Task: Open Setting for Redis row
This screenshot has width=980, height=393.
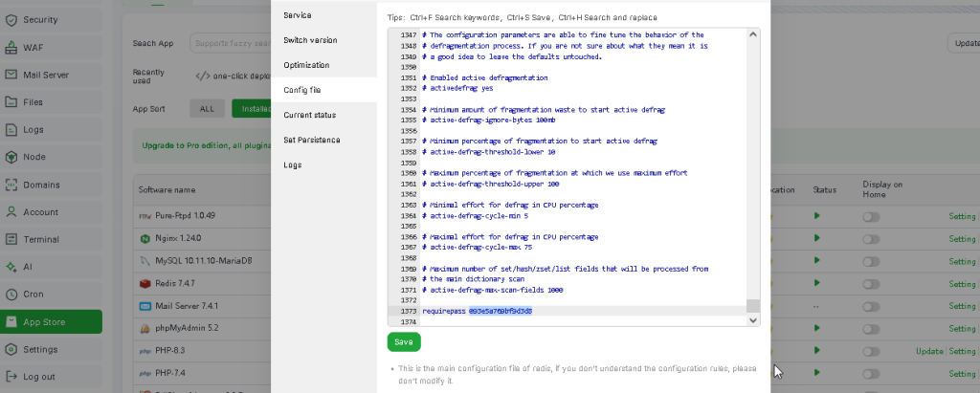Action: [x=962, y=284]
